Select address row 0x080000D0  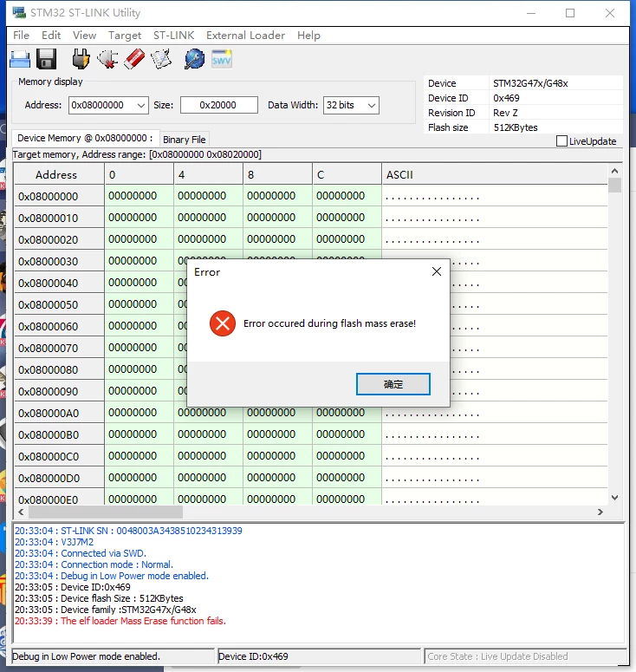(59, 479)
